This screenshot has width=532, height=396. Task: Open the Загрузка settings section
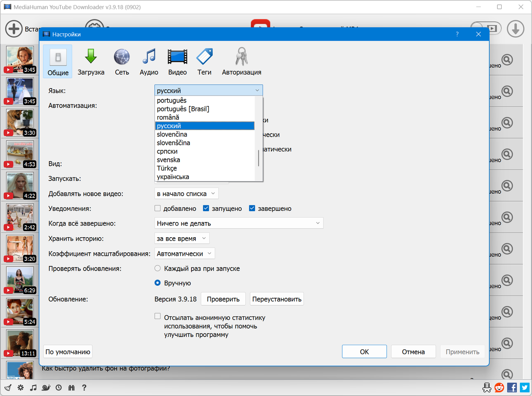91,62
